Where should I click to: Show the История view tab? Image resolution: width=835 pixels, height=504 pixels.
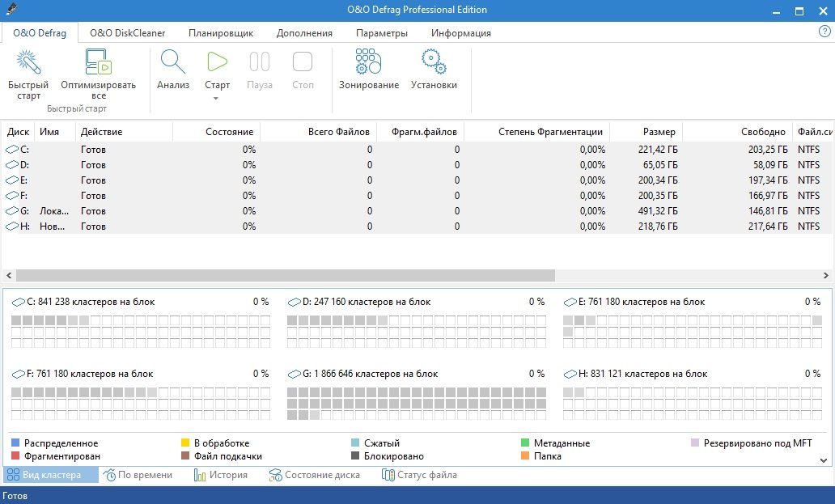(221, 475)
